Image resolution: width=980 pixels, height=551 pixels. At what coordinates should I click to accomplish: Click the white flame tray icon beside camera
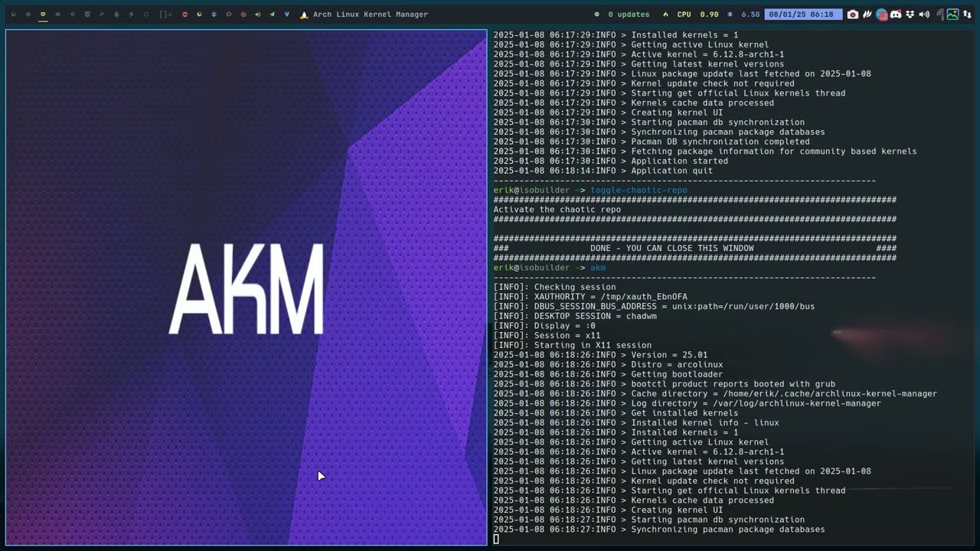click(x=867, y=15)
